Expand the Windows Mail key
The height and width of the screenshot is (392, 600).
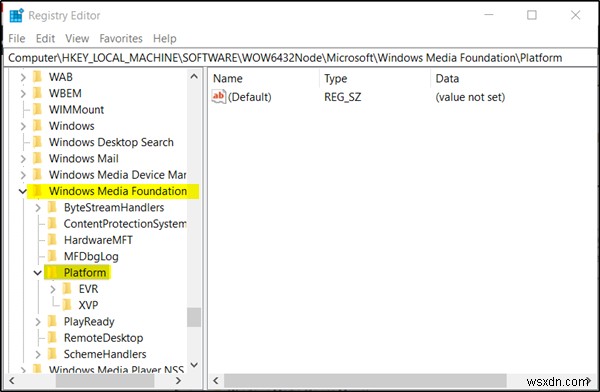pos(23,158)
